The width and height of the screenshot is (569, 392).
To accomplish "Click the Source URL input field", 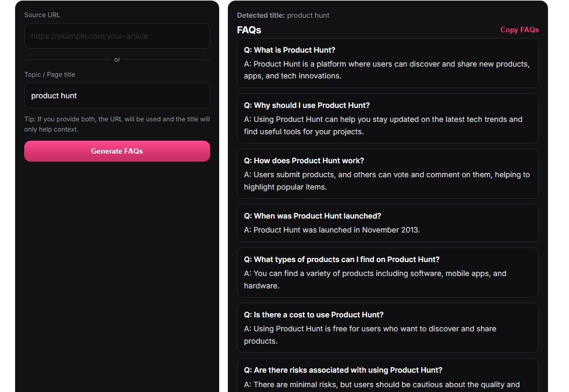I will click(x=117, y=36).
